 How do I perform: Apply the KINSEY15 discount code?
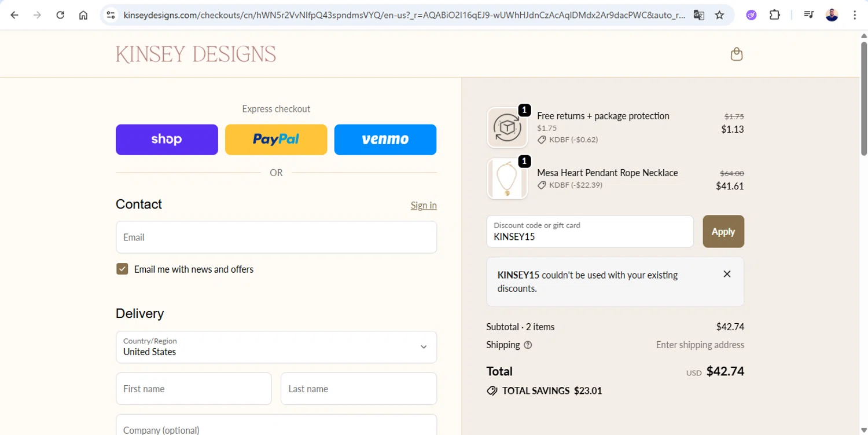(723, 232)
